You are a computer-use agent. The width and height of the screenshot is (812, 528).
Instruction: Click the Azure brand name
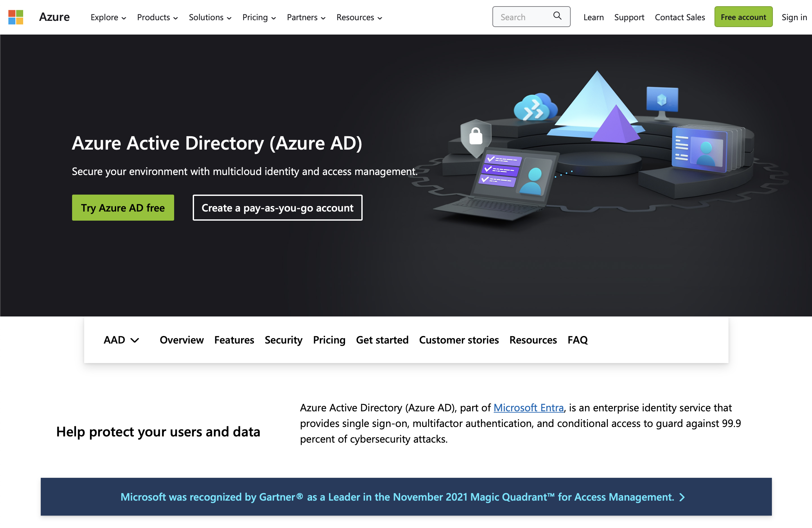(x=54, y=17)
